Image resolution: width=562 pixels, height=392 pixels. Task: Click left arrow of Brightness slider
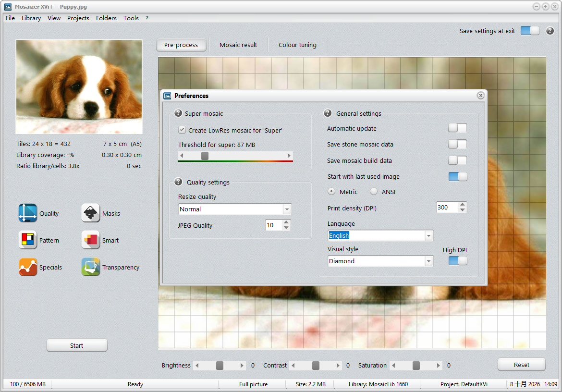[197, 366]
